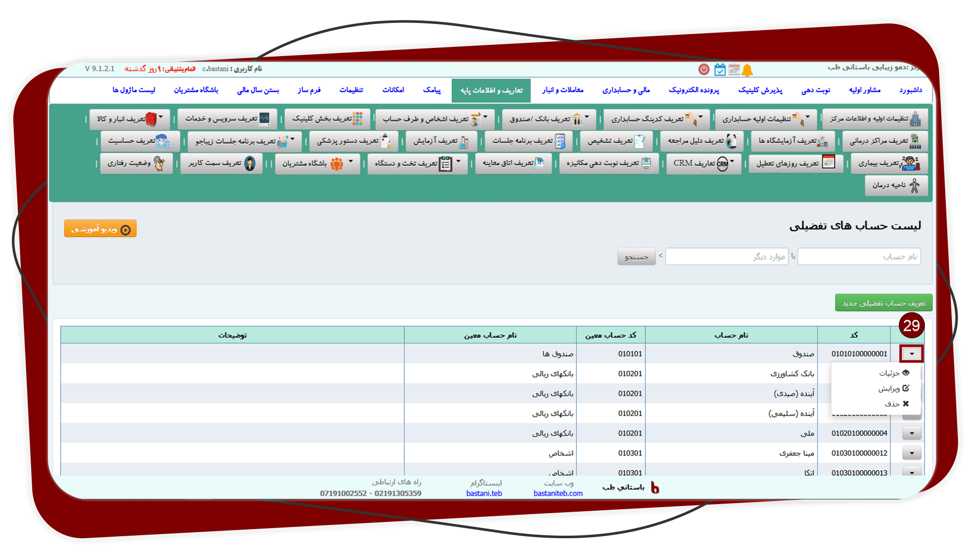Open تعریف آزمایشگاه ها
This screenshot has height=551, width=980.
[x=793, y=141]
